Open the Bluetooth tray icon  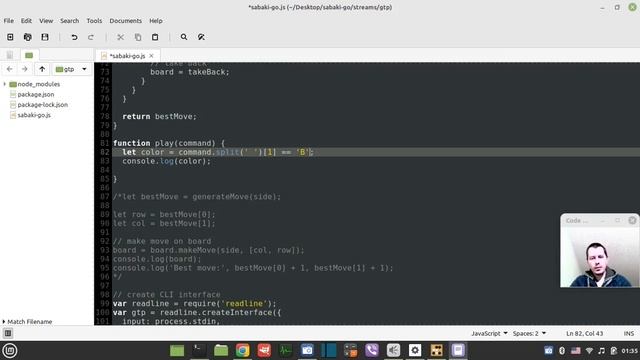[x=562, y=351]
